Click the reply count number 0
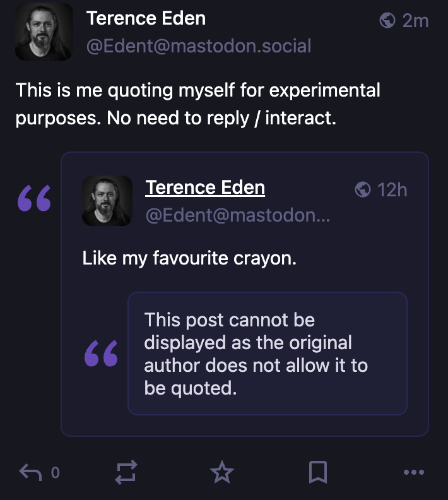Screen dimensions: 448x500 pos(55,472)
